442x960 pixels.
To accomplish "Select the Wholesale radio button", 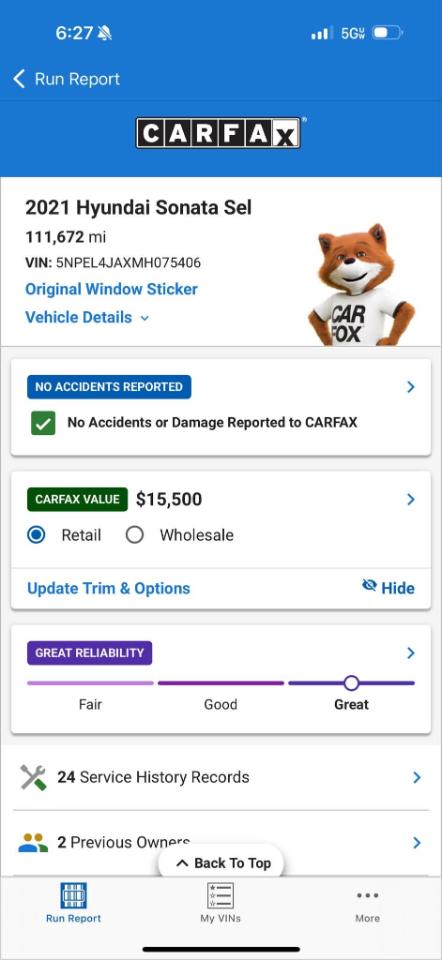I will point(134,535).
